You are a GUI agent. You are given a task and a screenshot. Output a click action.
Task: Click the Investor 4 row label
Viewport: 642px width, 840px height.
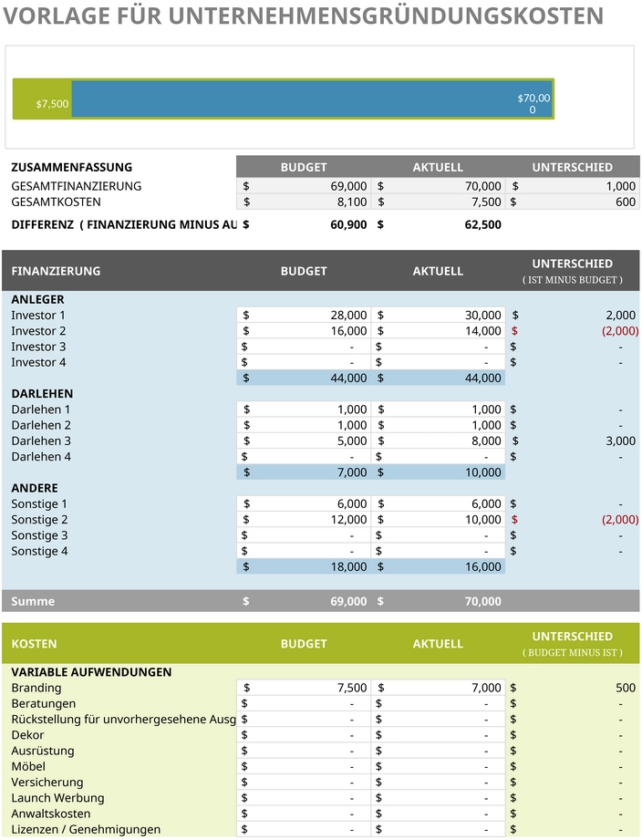pos(38,362)
